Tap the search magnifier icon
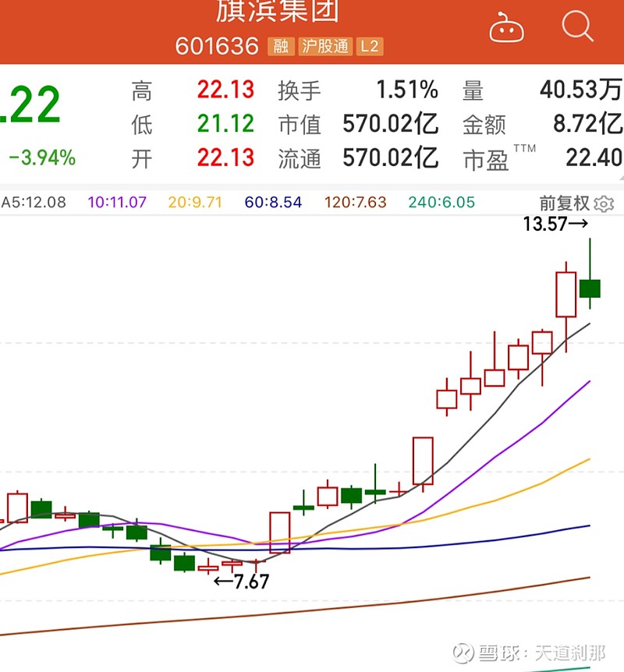Screen dimensions: 624x672 [577, 26]
